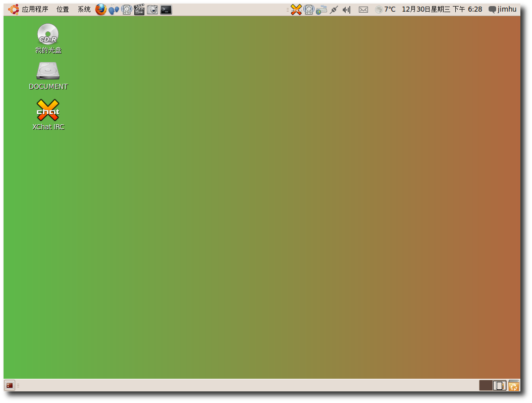
Task: Select the DOCUMENT drive desktop icon
Action: click(x=48, y=76)
